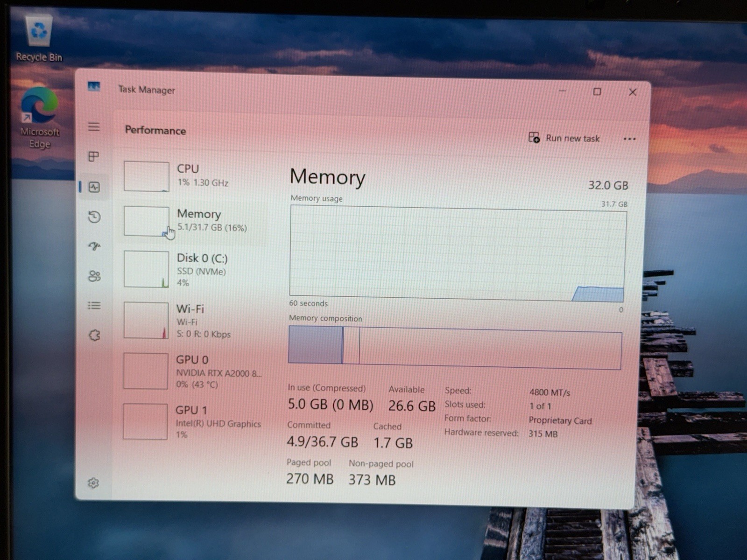Image resolution: width=747 pixels, height=560 pixels.
Task: Click the Memory mini graph thumbnail
Action: click(x=147, y=221)
